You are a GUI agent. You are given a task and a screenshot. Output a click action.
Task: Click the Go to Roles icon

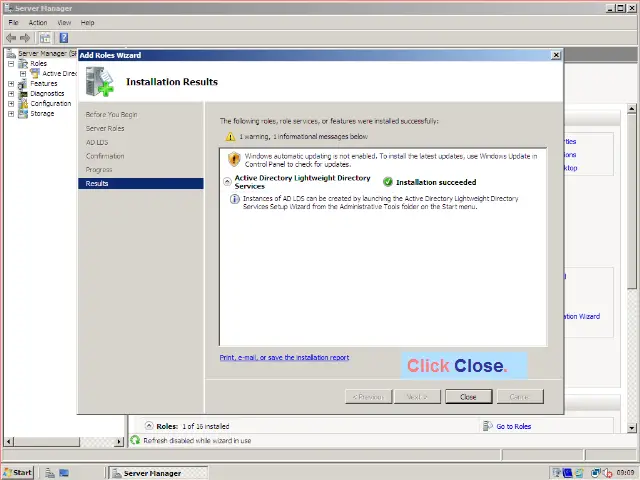click(x=487, y=426)
